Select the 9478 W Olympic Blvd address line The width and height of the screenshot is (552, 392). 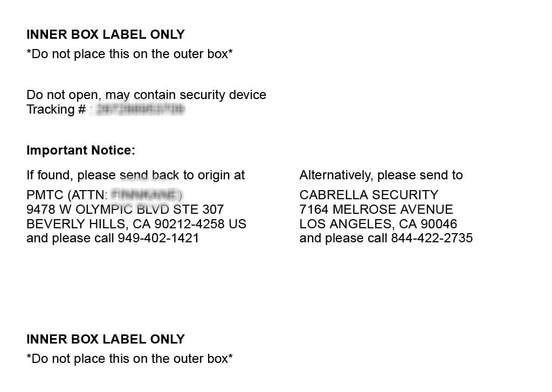click(125, 209)
